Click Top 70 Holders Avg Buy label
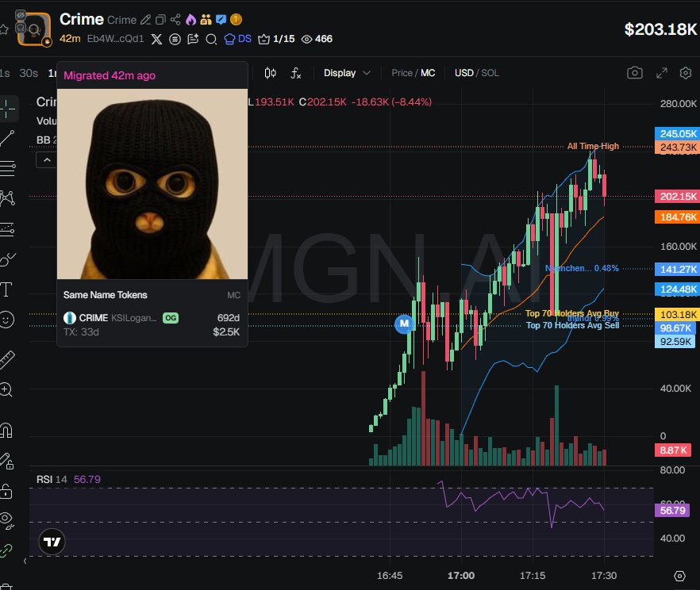Viewport: 700px width, 590px height. (x=572, y=313)
